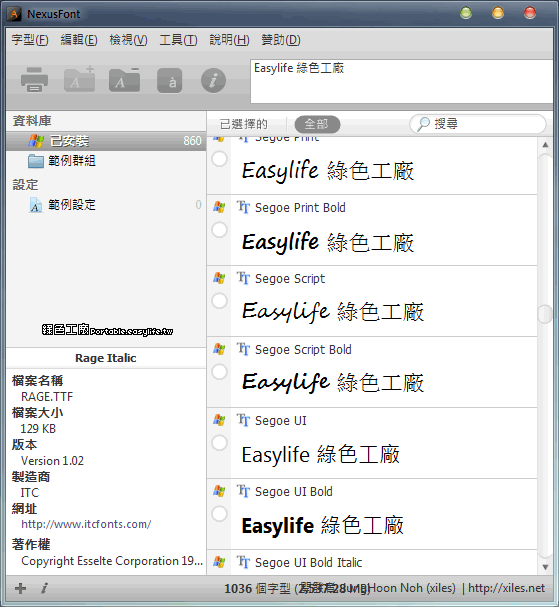The image size is (559, 607).
Task: Click the green window button in title bar
Action: coord(466,13)
